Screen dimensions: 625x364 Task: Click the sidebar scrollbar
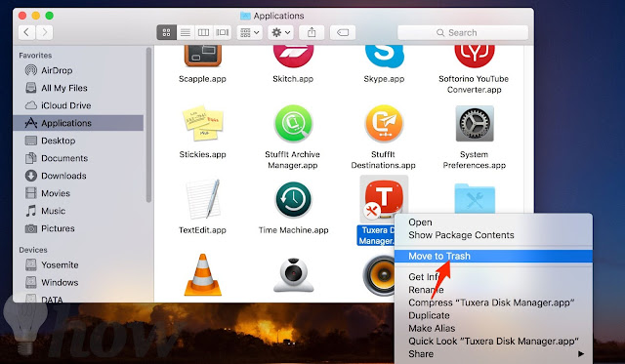coord(148,125)
